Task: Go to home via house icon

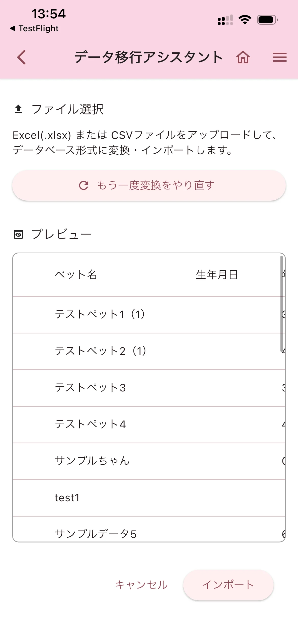Action: [243, 57]
